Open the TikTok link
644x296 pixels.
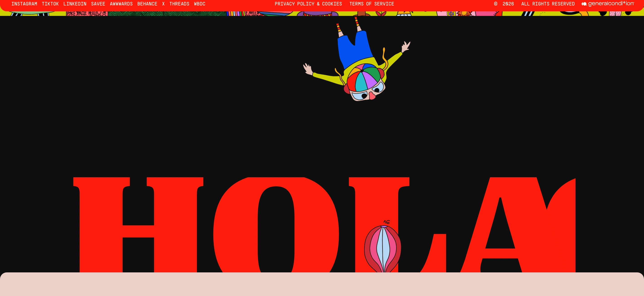[50, 4]
